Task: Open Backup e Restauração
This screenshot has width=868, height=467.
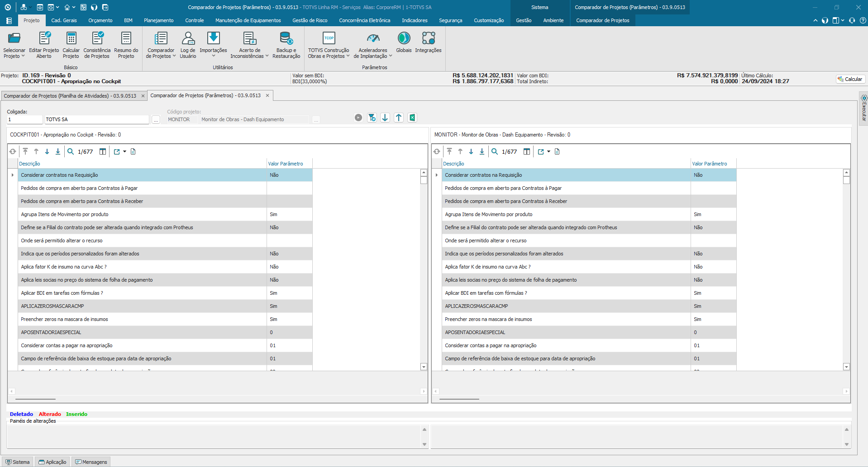Action: click(286, 45)
